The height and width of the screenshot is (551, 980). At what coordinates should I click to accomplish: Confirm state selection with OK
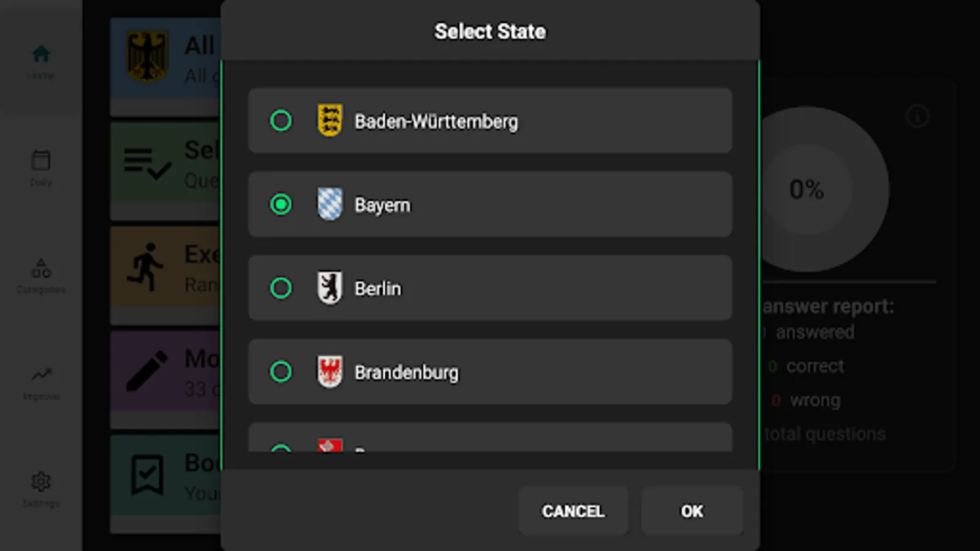point(692,511)
